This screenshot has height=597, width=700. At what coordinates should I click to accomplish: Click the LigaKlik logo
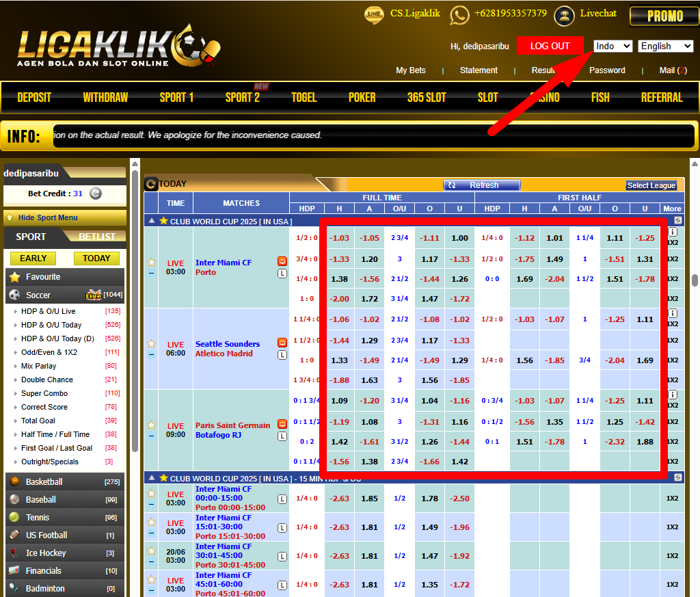point(119,47)
